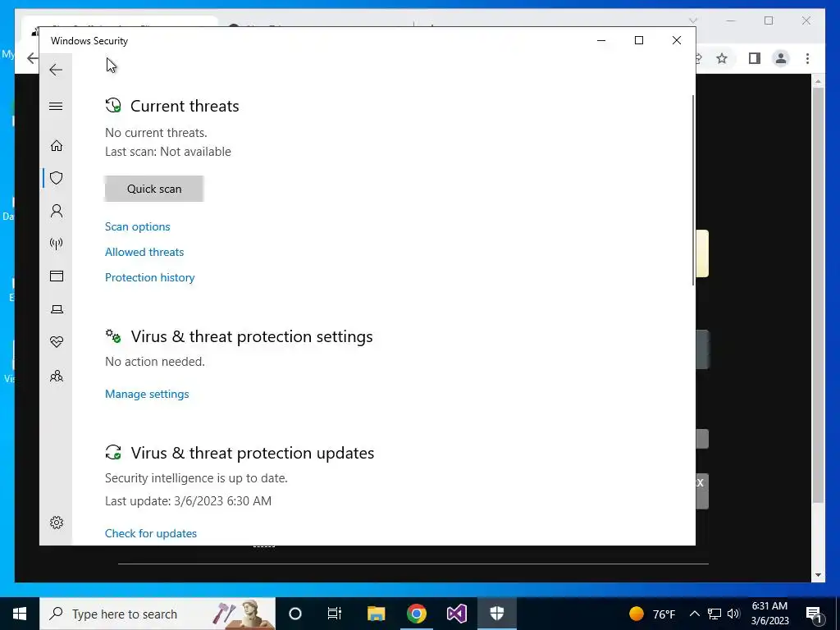Click "Last update: 3/6/2023 6:30 AM" text
Image resolution: width=840 pixels, height=630 pixels.
tap(188, 501)
